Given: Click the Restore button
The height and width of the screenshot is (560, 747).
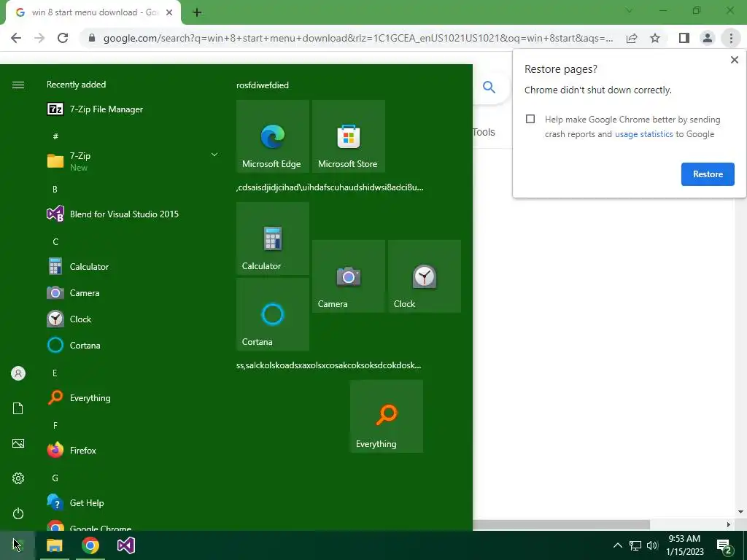Looking at the screenshot, I should click(x=708, y=174).
